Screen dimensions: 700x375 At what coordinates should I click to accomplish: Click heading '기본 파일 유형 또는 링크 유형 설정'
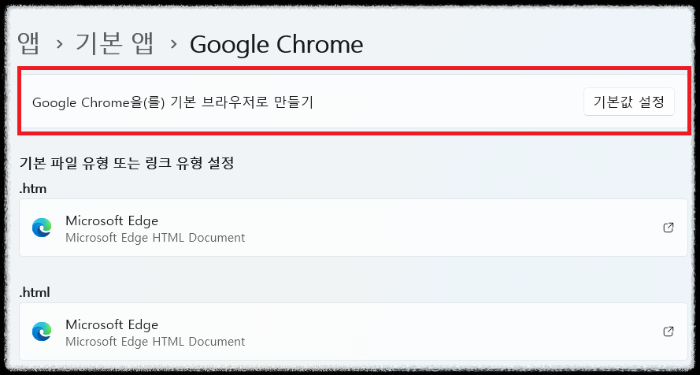tap(127, 163)
